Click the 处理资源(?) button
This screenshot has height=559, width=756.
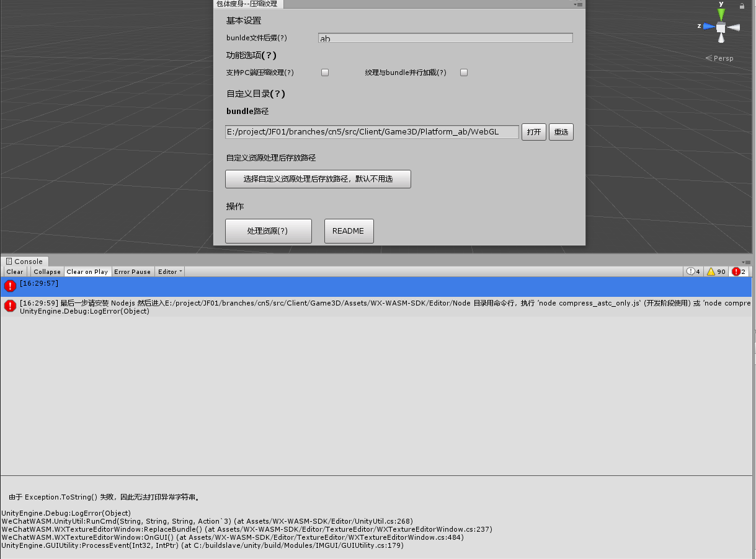coord(268,231)
